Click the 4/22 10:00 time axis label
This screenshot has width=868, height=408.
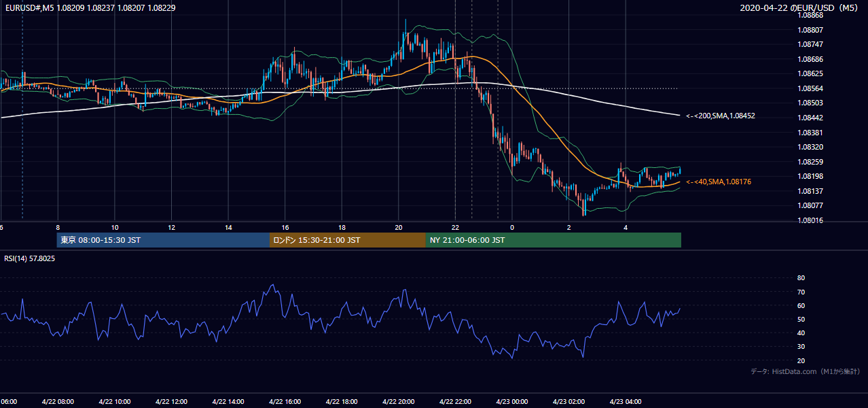click(x=114, y=402)
